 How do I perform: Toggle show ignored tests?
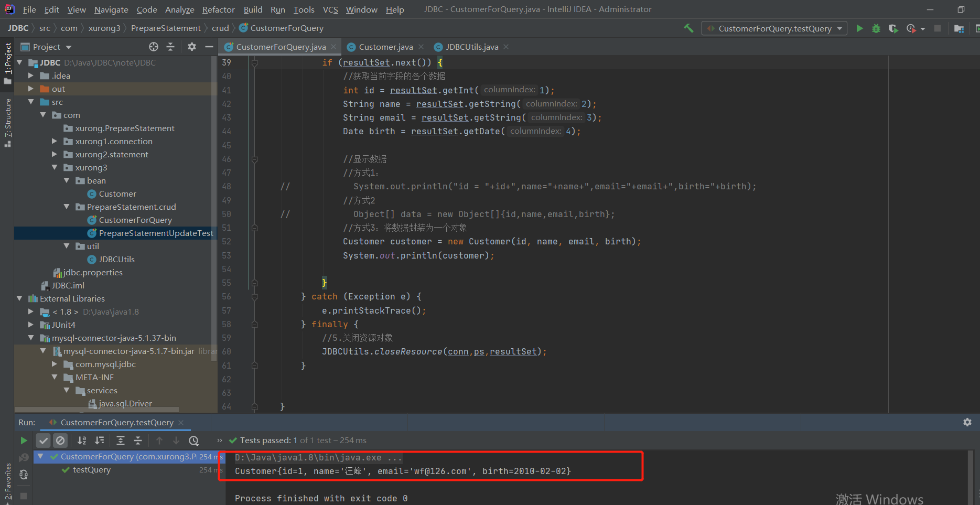(60, 440)
